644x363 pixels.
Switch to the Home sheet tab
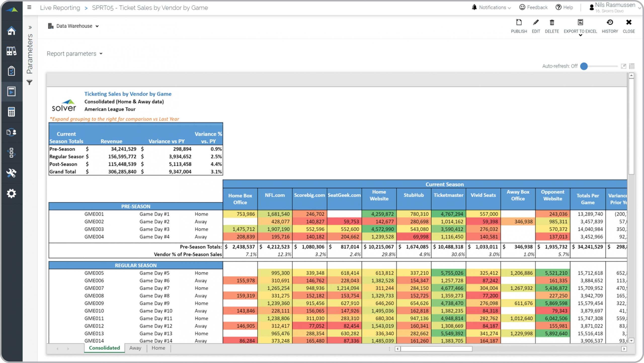158,348
